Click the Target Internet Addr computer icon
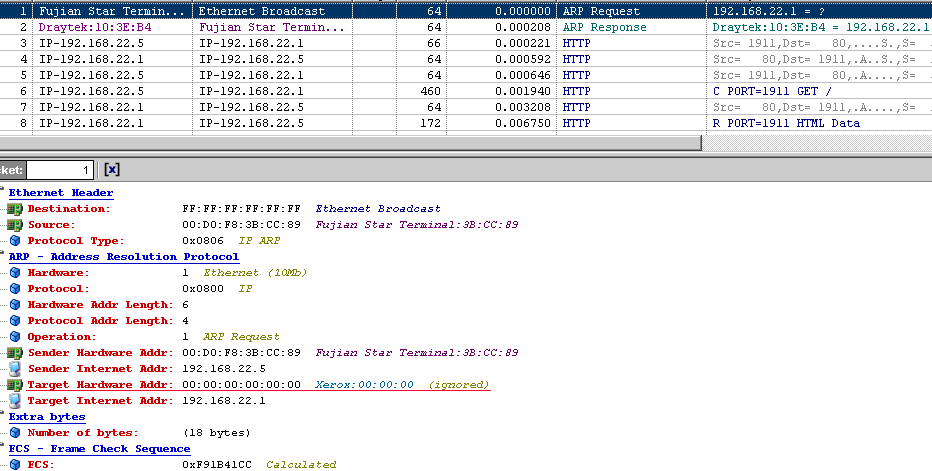932x471 pixels. click(x=14, y=401)
